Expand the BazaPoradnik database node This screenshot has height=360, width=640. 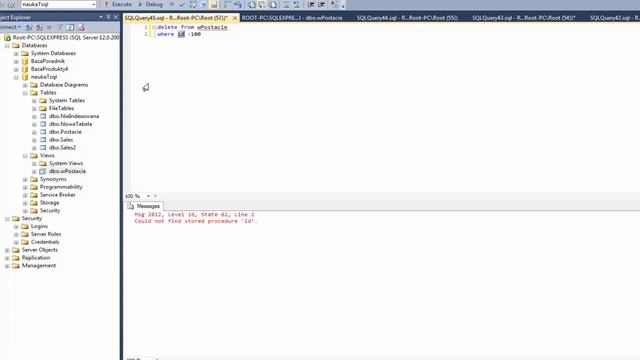point(16,61)
